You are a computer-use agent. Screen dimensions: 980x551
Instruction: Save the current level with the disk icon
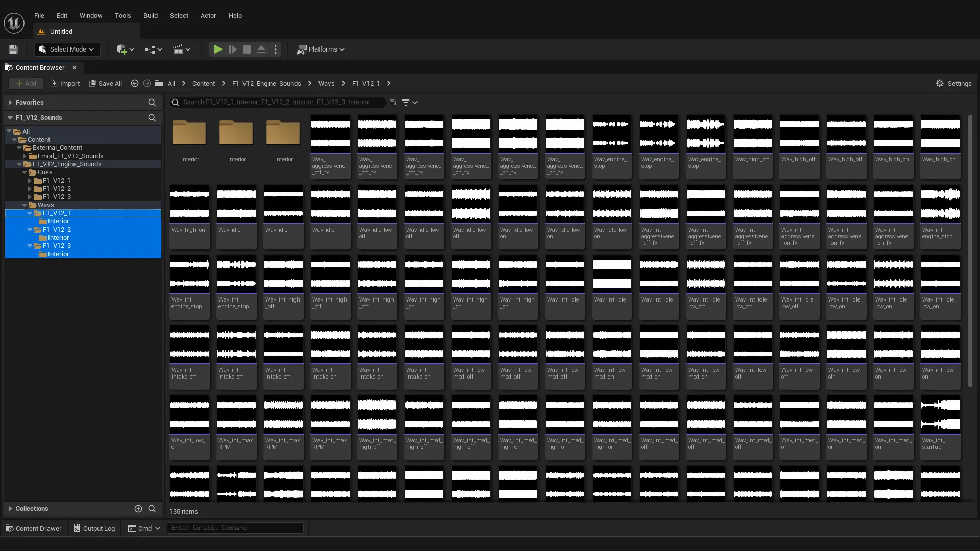pos(13,49)
